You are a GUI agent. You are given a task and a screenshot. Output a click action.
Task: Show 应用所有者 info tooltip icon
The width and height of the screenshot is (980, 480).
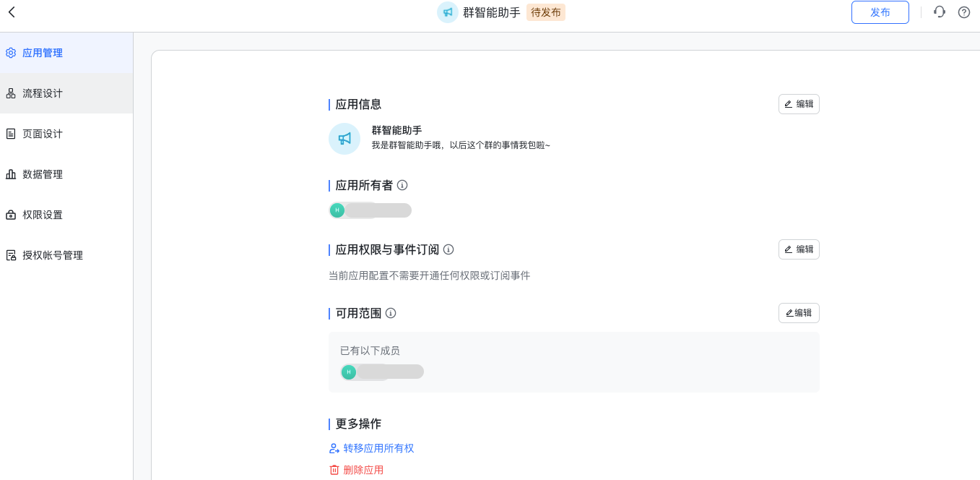click(x=403, y=185)
